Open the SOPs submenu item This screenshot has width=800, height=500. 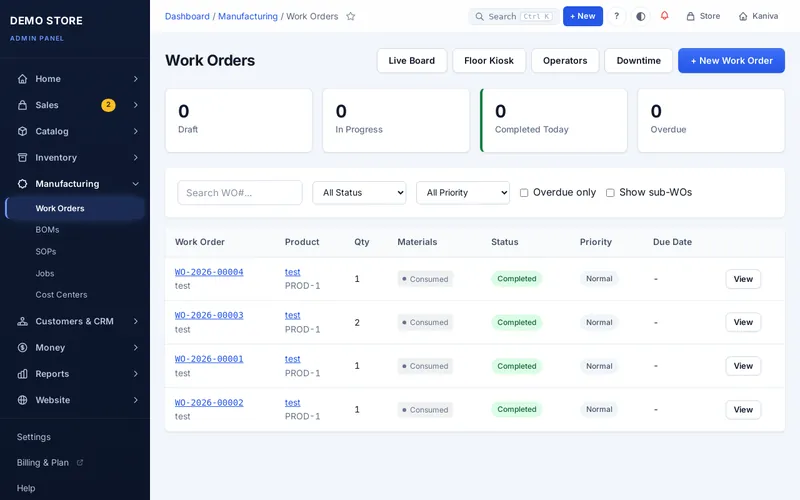pyautogui.click(x=46, y=252)
